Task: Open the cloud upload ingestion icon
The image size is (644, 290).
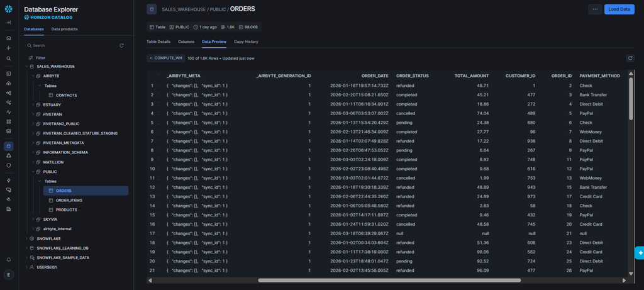Action: (x=9, y=84)
